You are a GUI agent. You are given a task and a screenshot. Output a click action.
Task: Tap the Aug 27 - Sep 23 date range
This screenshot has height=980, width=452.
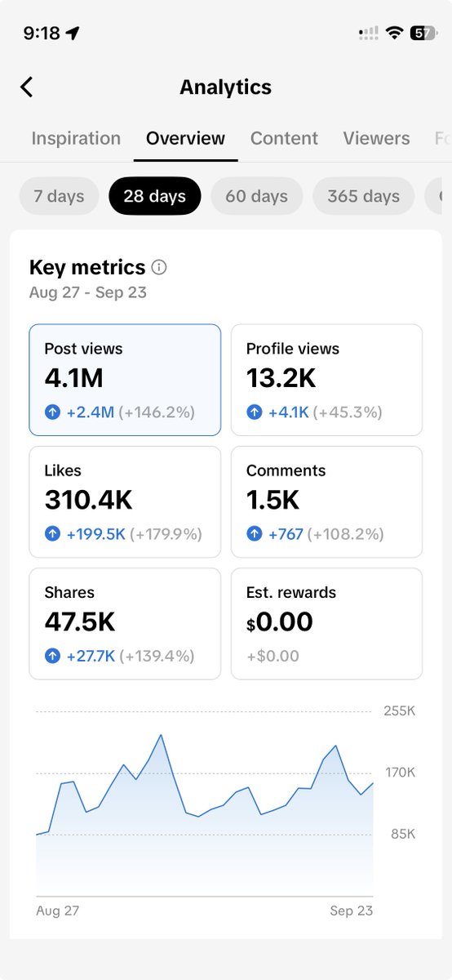pos(88,292)
